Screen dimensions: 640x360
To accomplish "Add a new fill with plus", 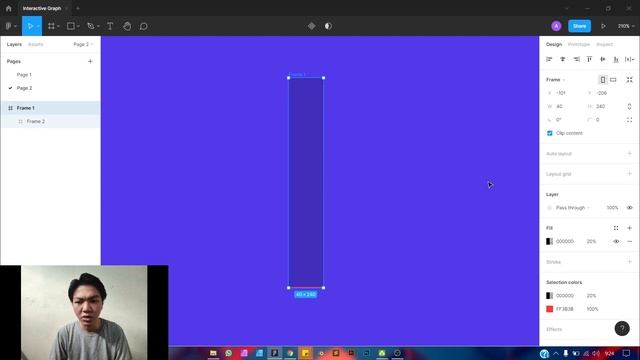I will tap(629, 228).
